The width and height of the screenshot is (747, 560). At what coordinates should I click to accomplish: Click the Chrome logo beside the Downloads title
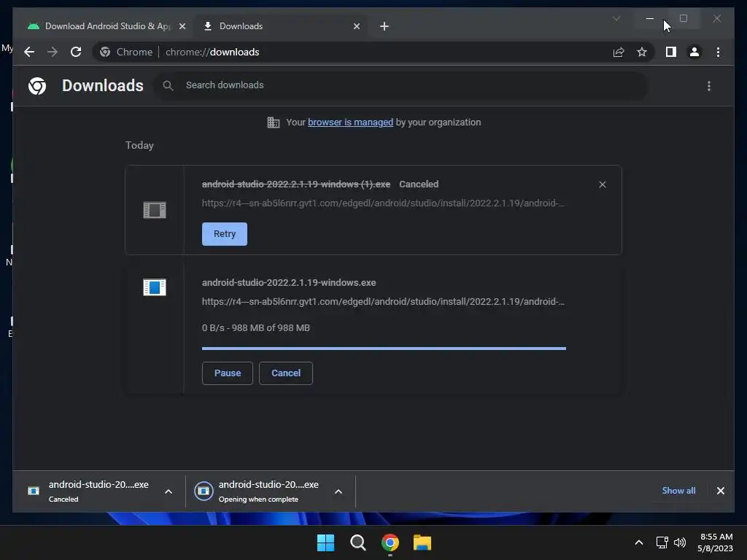37,86
